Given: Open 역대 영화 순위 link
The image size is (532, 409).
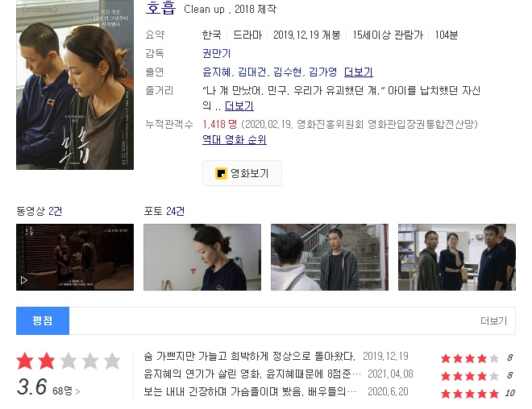Looking at the screenshot, I should tap(234, 139).
